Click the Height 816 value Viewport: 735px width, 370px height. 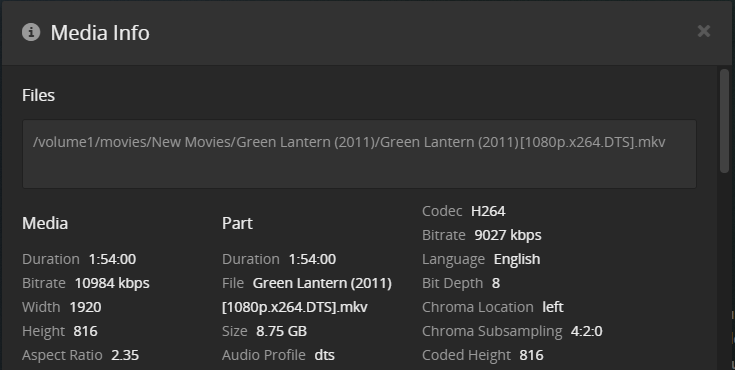coord(85,331)
